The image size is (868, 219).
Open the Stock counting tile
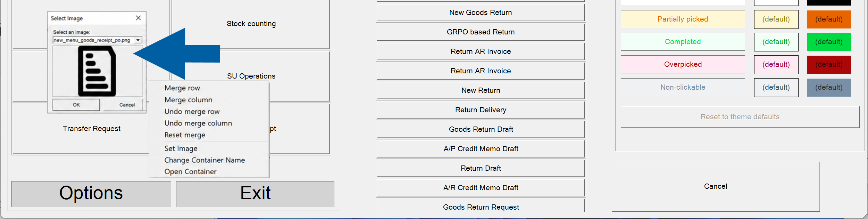click(251, 24)
